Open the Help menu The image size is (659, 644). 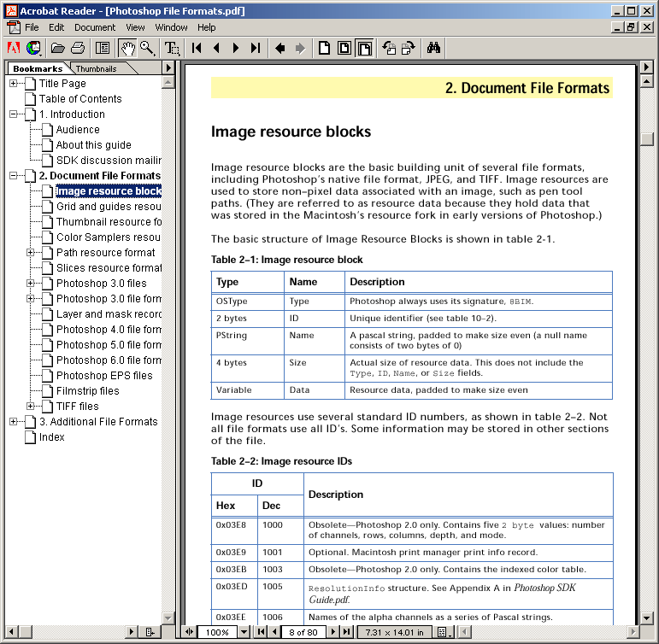tap(206, 27)
